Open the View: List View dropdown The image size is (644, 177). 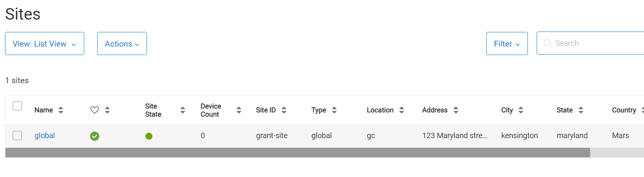point(45,43)
